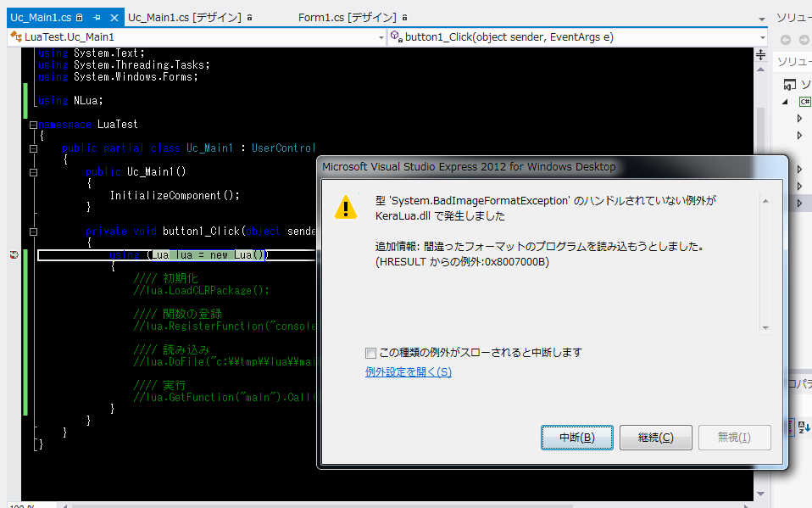Click the editor scrollbar up arrow
The height and width of the screenshot is (508, 812).
pyautogui.click(x=761, y=69)
